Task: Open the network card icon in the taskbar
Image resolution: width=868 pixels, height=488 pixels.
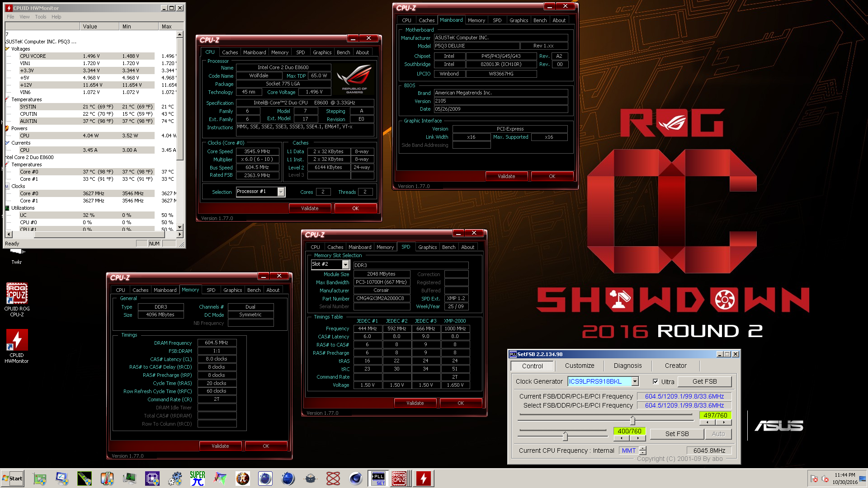Action: 39,479
